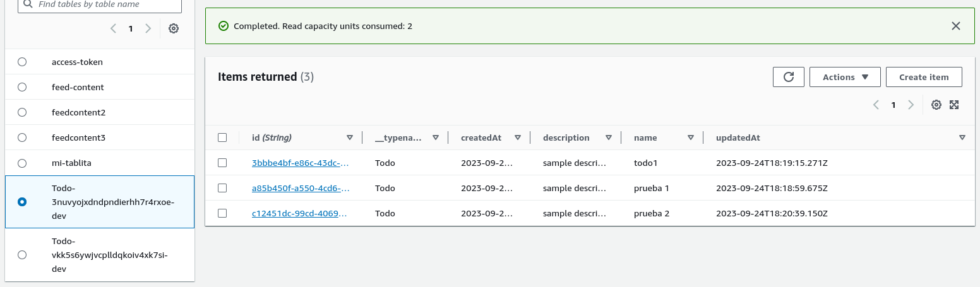Click the refresh items button

(788, 77)
